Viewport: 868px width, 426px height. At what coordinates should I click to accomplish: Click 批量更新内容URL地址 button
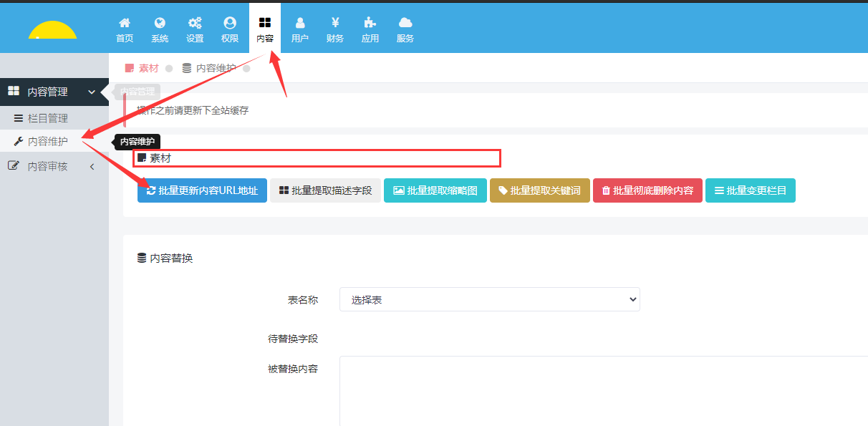(x=202, y=190)
